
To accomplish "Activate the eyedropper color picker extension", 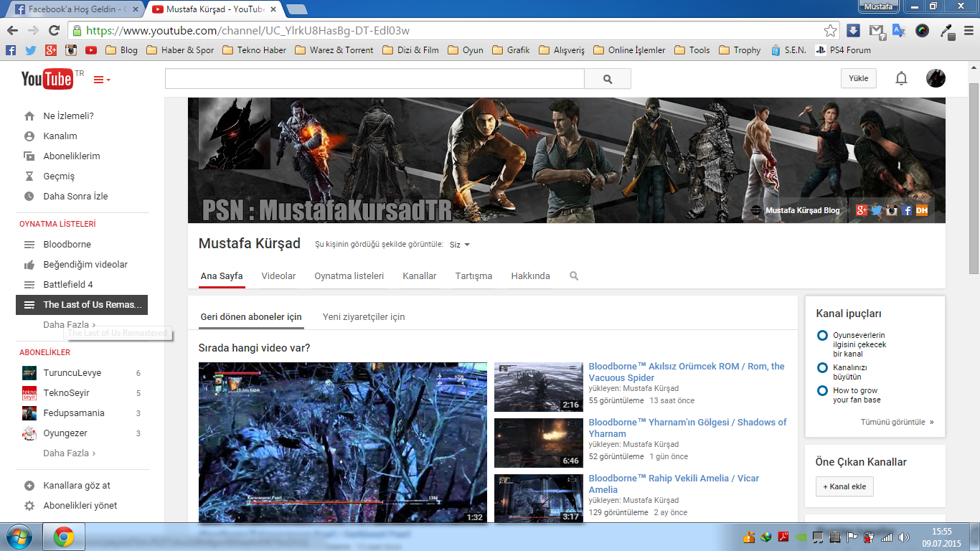I will pos(946,30).
